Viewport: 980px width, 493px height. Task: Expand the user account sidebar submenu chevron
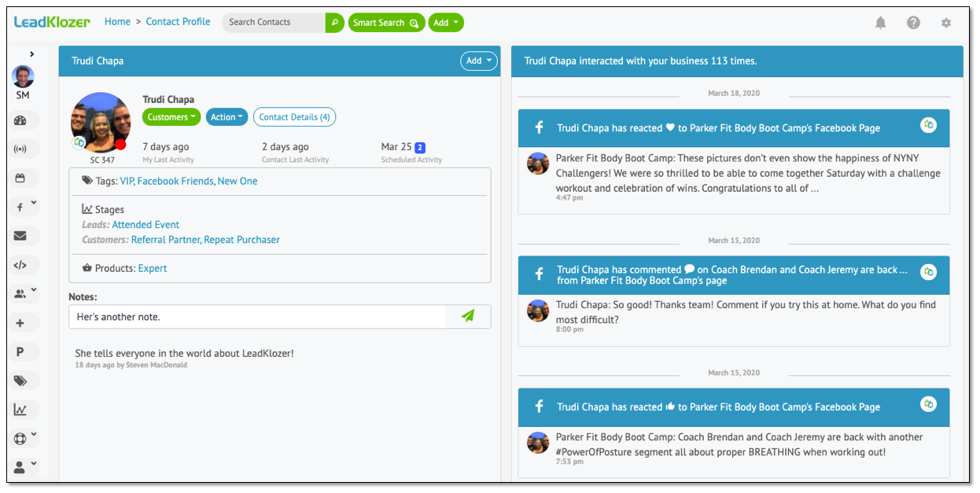tap(33, 464)
